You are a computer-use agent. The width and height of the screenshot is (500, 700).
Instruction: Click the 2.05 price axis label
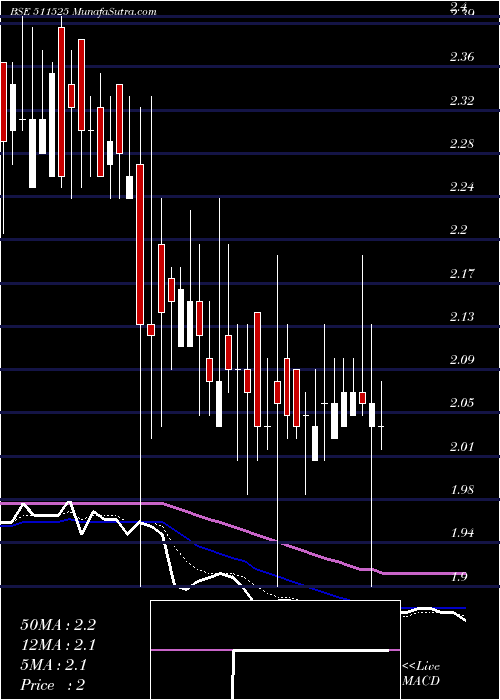click(x=462, y=404)
